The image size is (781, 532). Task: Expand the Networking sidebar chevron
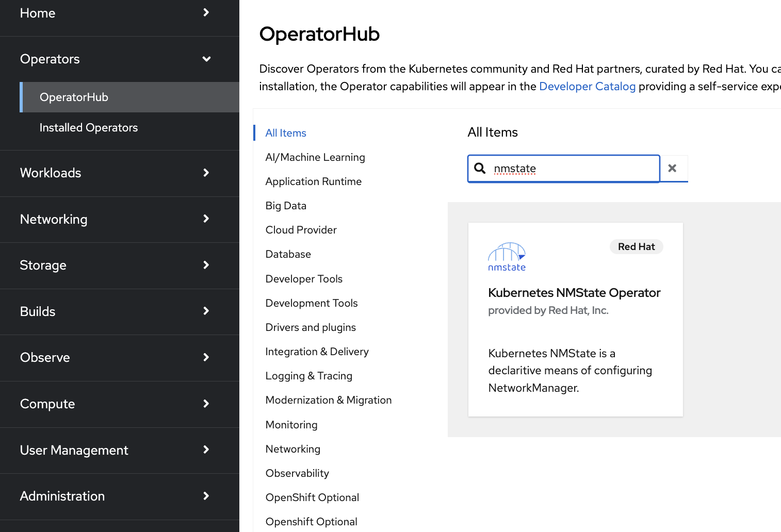(x=206, y=219)
